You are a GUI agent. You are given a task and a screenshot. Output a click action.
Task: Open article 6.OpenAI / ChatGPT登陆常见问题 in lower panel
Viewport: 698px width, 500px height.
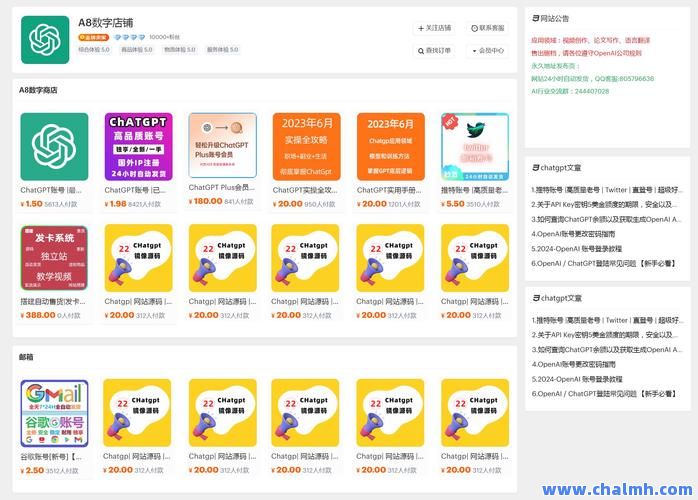(604, 394)
